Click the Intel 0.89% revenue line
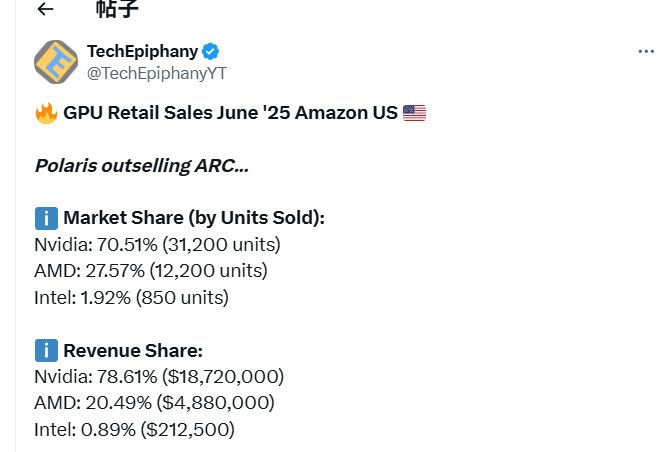 click(x=134, y=429)
